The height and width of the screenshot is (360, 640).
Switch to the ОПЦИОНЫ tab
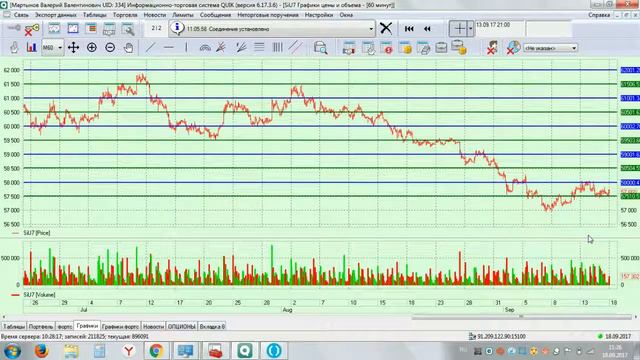pos(182,327)
